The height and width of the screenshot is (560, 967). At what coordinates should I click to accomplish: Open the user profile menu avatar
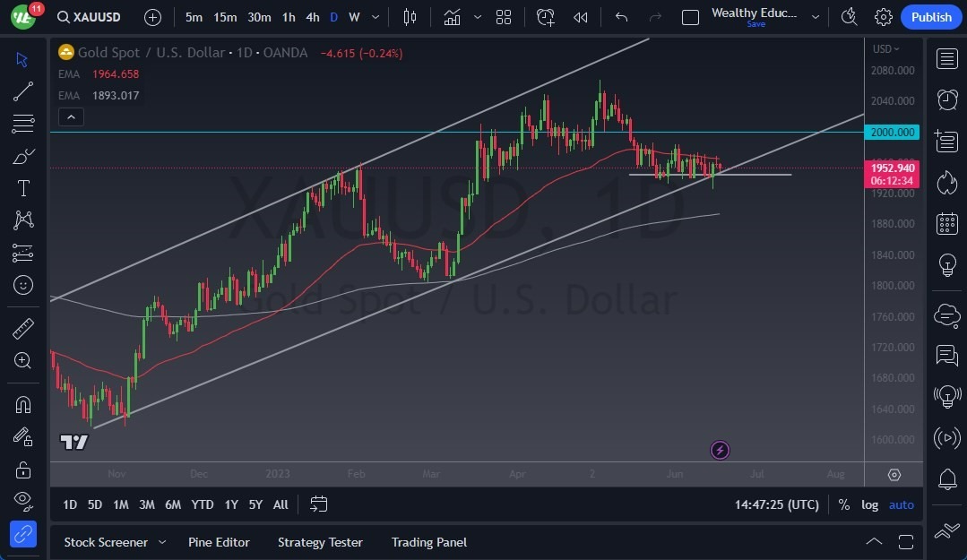click(x=22, y=17)
